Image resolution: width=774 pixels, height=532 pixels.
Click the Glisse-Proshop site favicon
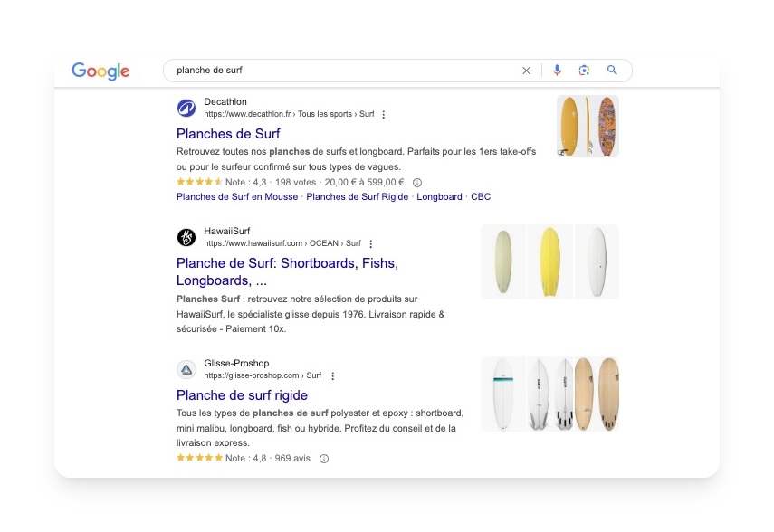(x=186, y=369)
